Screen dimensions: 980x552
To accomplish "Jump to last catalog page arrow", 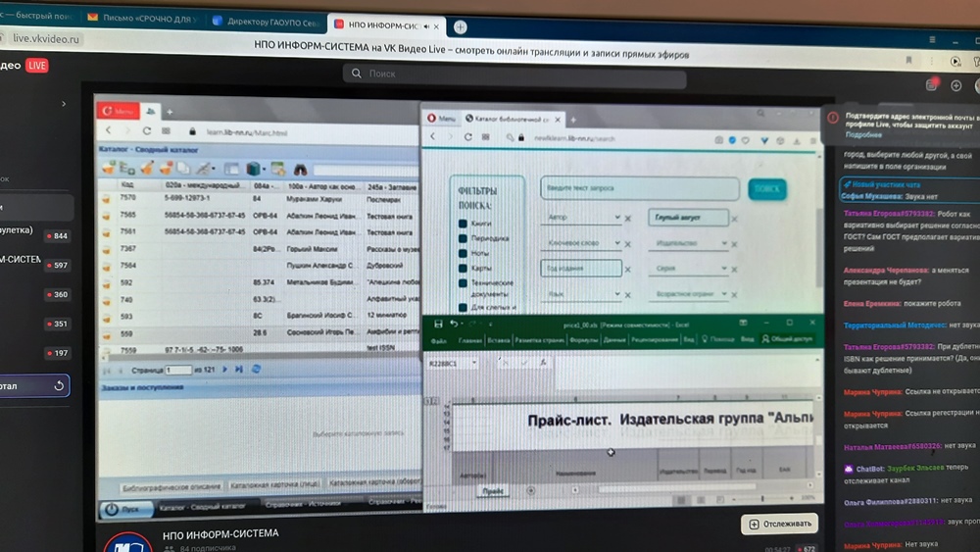I will coord(239,370).
